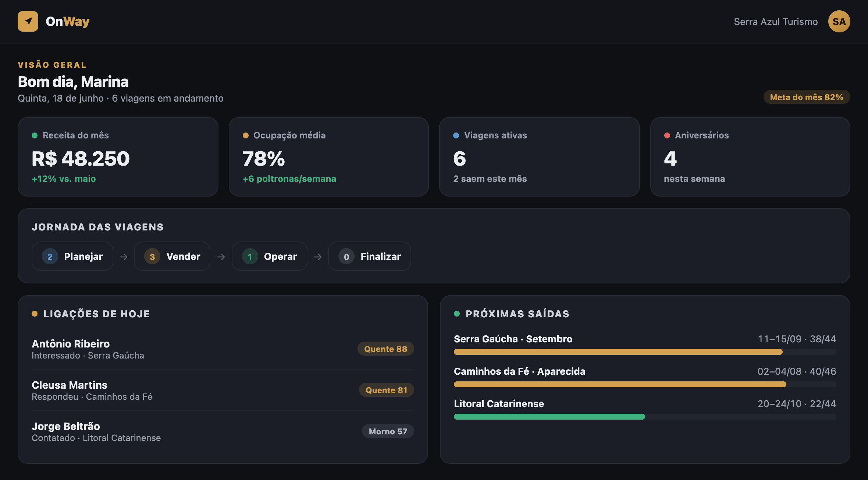The image size is (868, 480).
Task: Open Antônio Ribeiro's call entry
Action: coord(223,349)
